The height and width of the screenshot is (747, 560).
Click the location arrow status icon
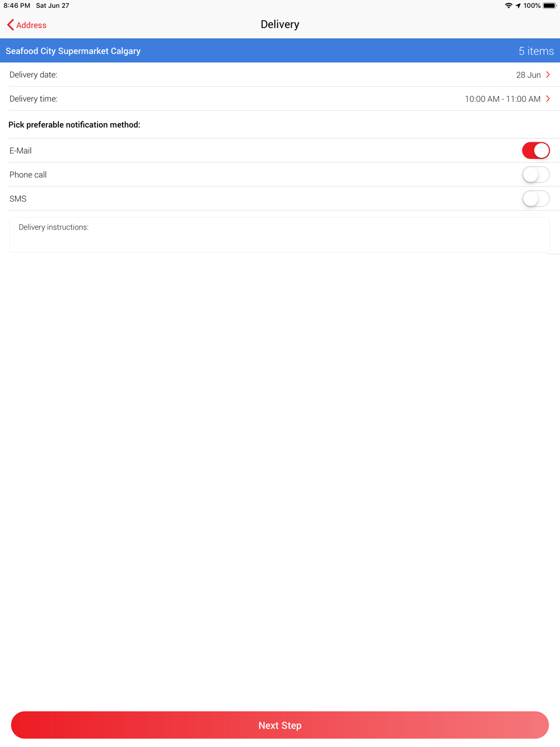518,6
